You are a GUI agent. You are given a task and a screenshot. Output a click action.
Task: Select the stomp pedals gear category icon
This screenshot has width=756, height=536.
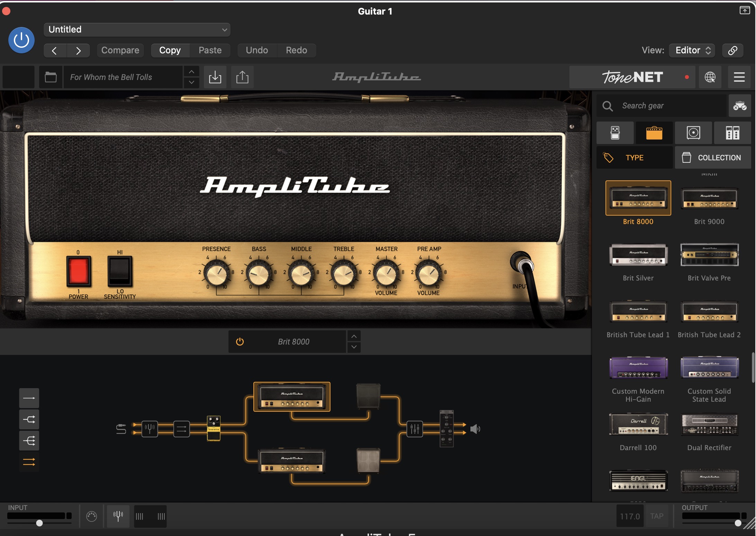pos(615,133)
